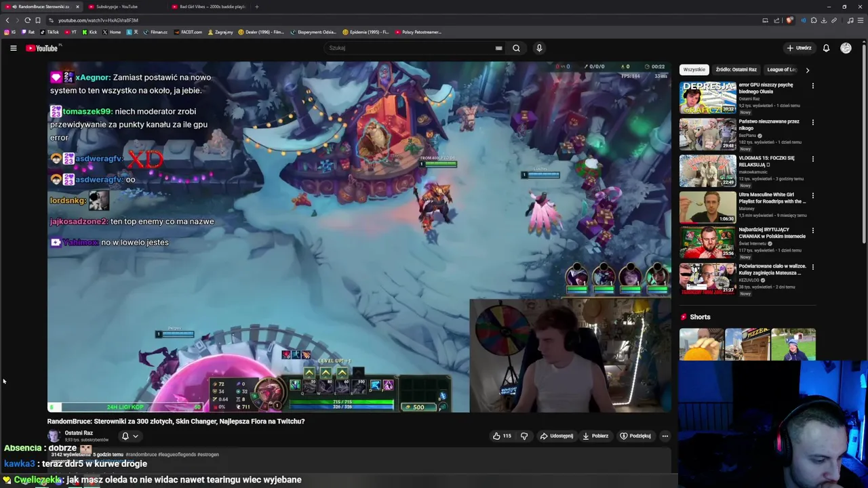
Task: Open options for 'error GPU niszczy psychę' video
Action: pyautogui.click(x=812, y=86)
